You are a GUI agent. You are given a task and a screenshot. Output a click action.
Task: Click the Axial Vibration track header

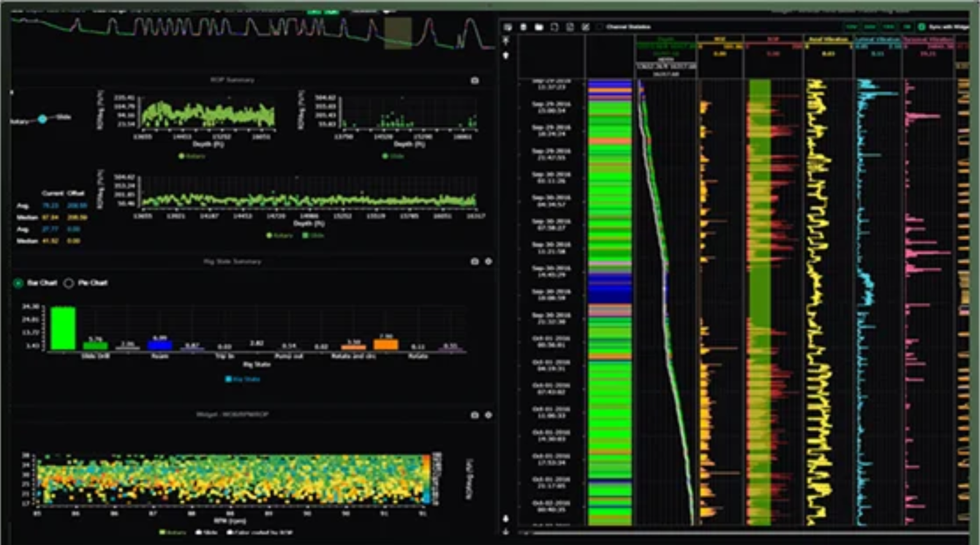pos(827,39)
